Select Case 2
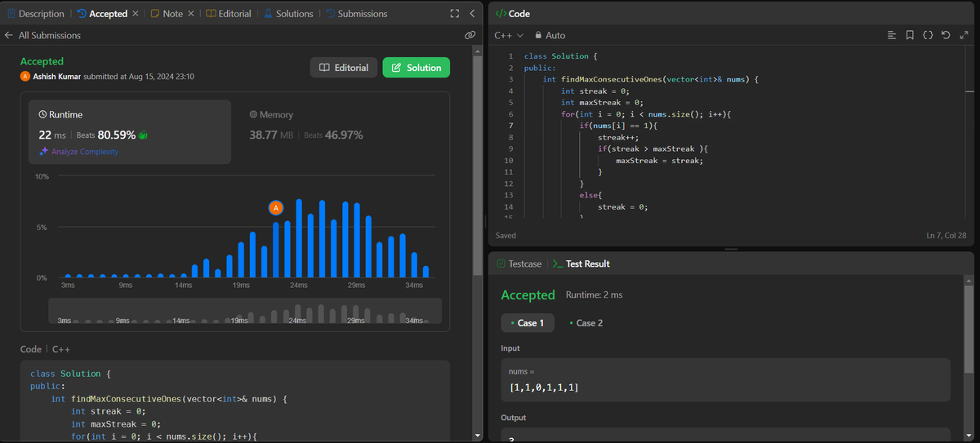Screen dimensions: 980x443 (586, 323)
